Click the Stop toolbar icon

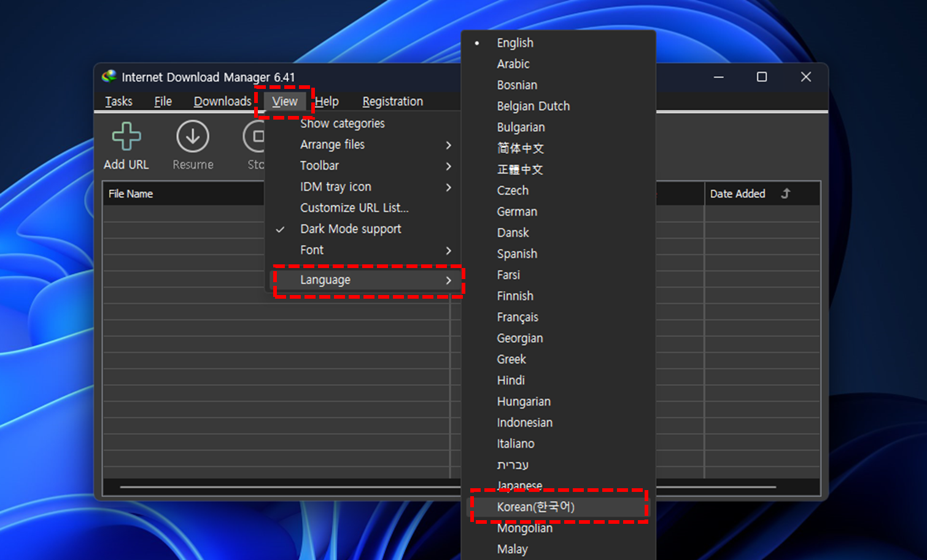coord(254,136)
